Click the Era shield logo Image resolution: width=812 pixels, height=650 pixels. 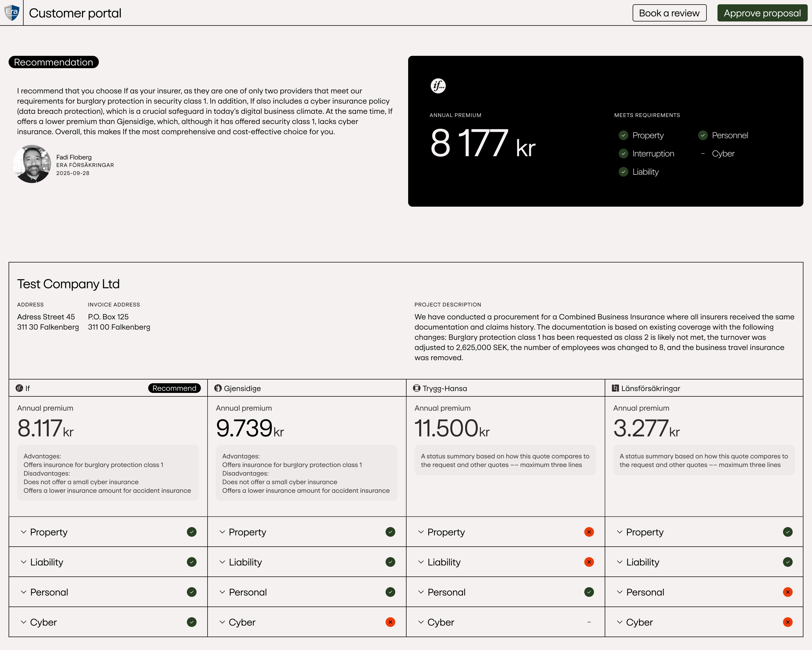pyautogui.click(x=12, y=12)
